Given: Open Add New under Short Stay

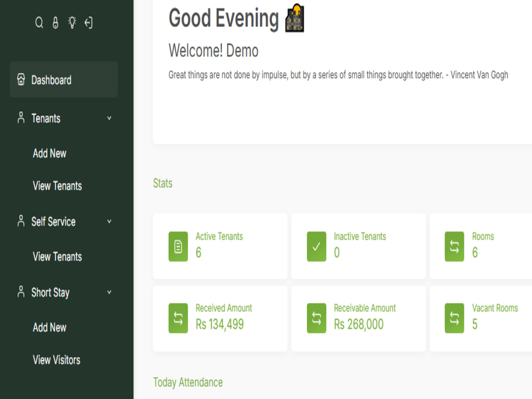Looking at the screenshot, I should [49, 327].
